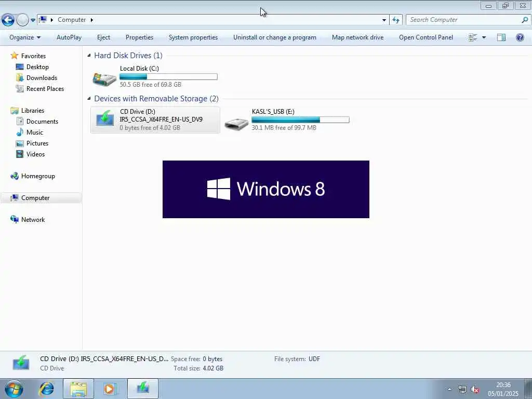Viewport: 532px width, 399px height.
Task: Click the muted volume tray icon
Action: (x=475, y=389)
